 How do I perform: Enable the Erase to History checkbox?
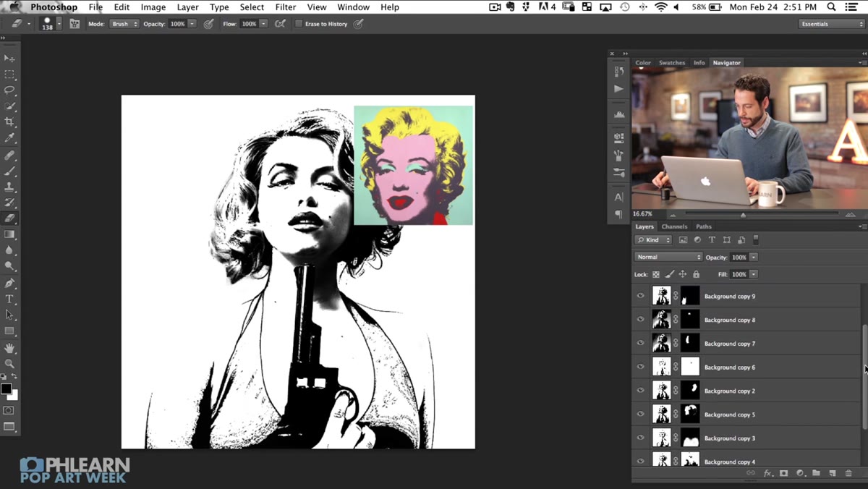298,24
